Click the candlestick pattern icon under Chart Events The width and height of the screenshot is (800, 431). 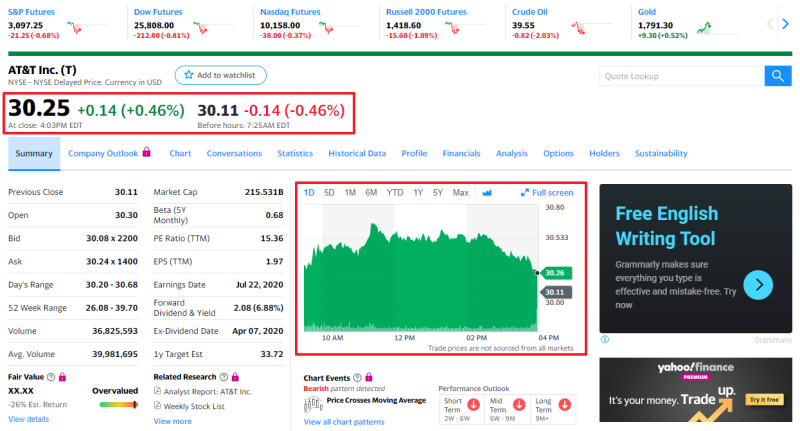[x=313, y=405]
